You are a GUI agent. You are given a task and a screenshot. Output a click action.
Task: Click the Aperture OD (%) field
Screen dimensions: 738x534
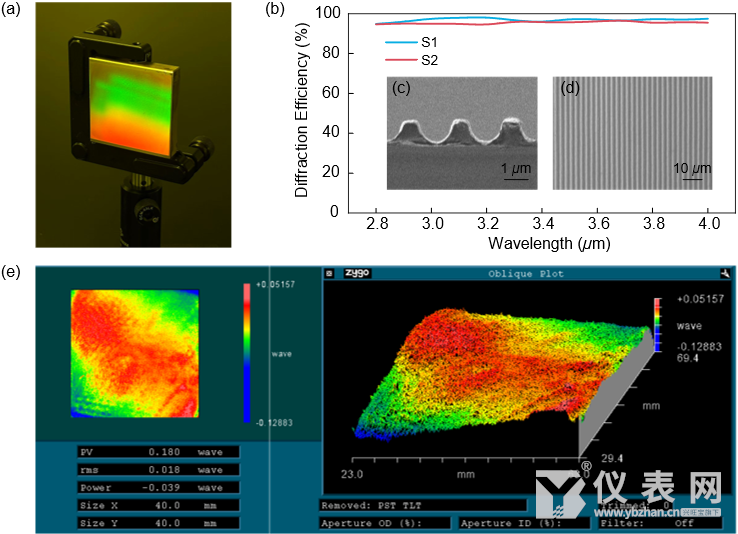point(385,522)
